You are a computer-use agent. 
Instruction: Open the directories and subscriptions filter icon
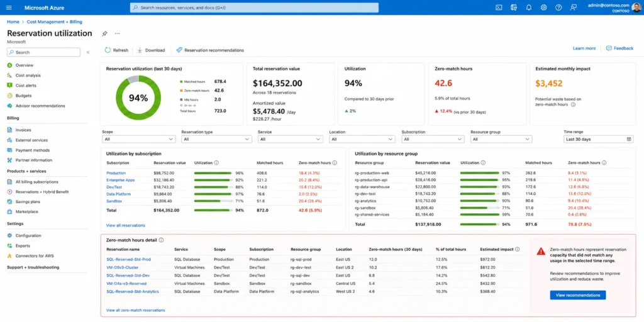coord(513,8)
